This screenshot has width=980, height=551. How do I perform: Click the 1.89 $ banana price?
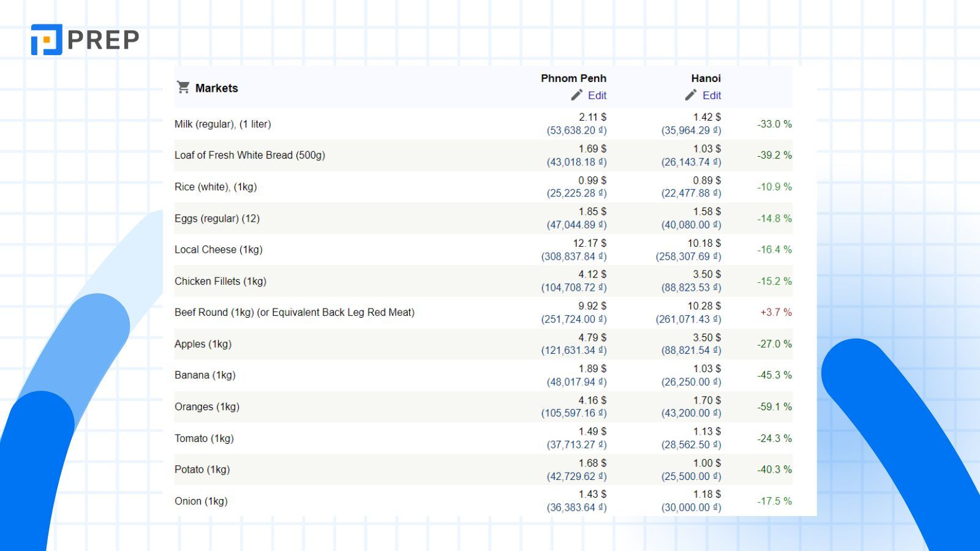592,369
